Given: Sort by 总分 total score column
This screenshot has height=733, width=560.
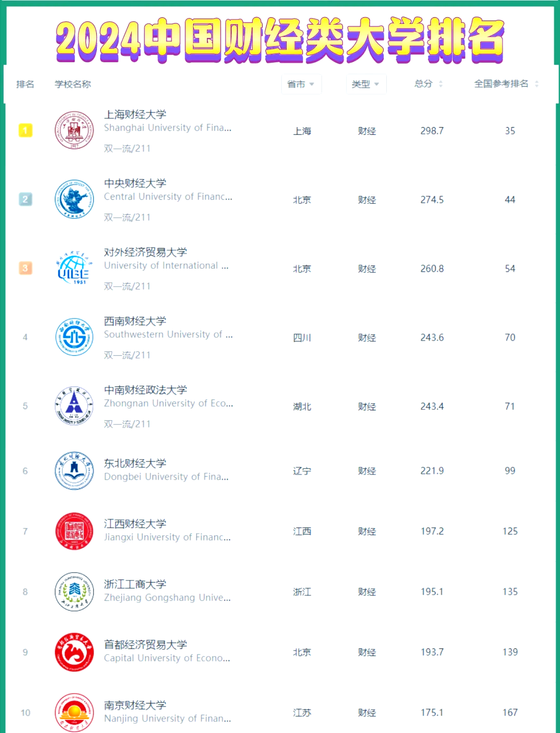Looking at the screenshot, I should [429, 84].
